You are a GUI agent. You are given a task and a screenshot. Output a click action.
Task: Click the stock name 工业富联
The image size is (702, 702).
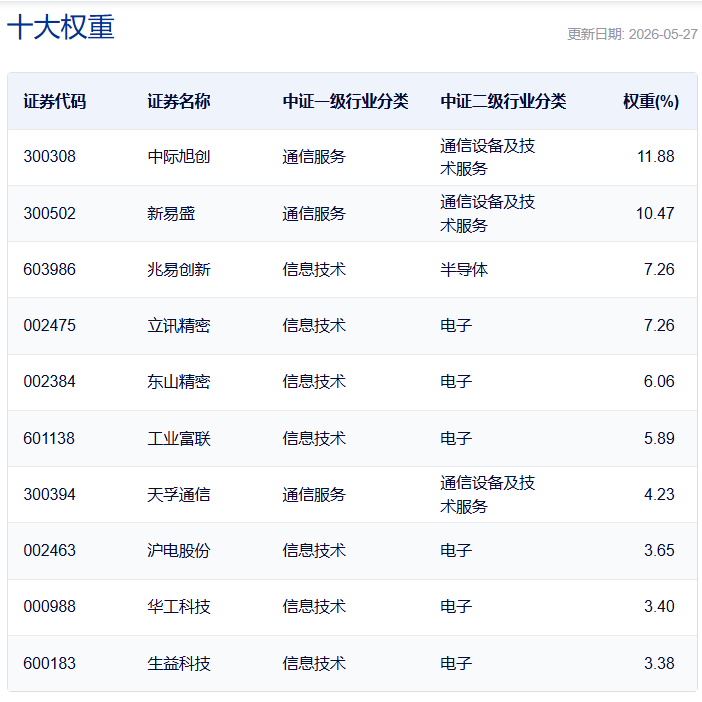[179, 438]
